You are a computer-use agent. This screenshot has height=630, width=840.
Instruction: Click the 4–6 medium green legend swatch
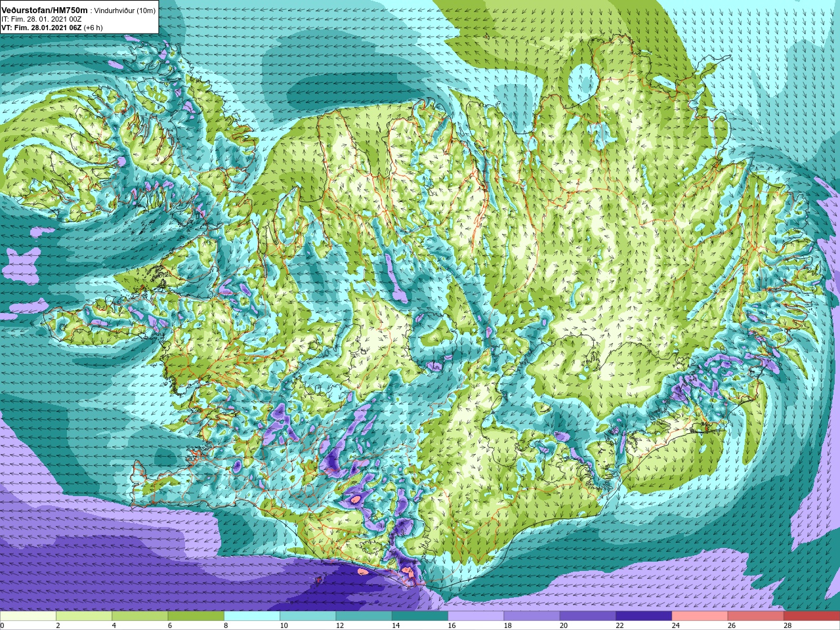point(140,616)
